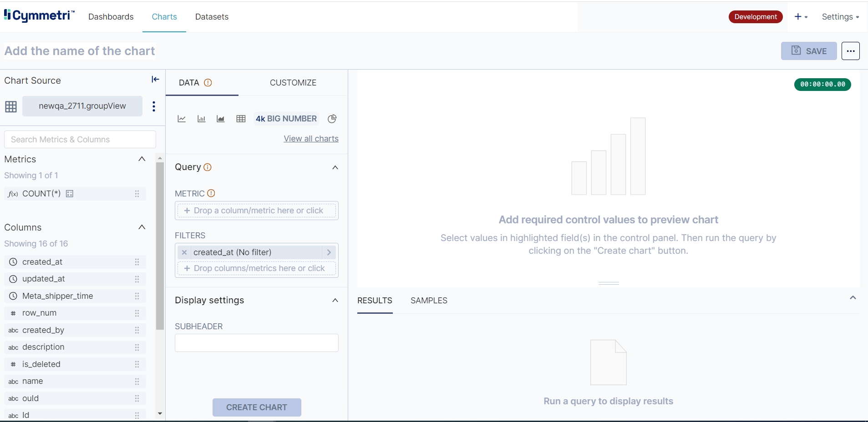
Task: Collapse the Query section
Action: click(x=335, y=167)
